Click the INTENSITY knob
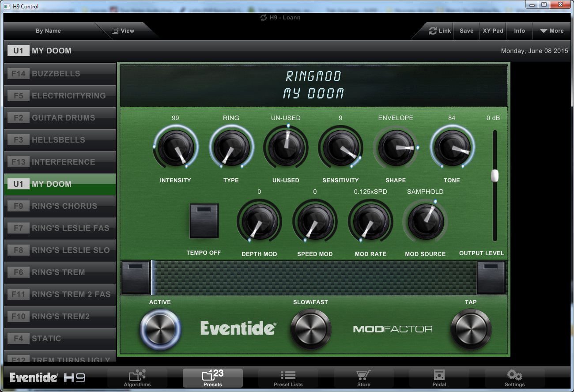Image resolution: width=574 pixels, height=392 pixels. click(176, 147)
